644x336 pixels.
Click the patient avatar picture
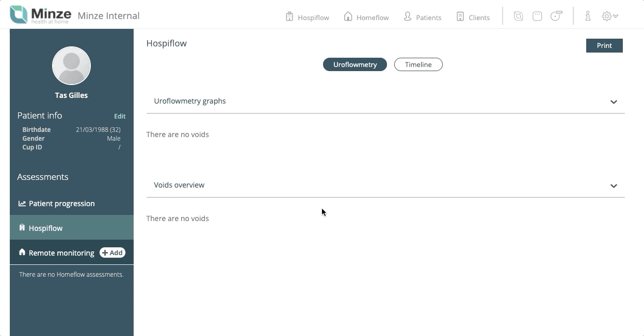point(71,65)
